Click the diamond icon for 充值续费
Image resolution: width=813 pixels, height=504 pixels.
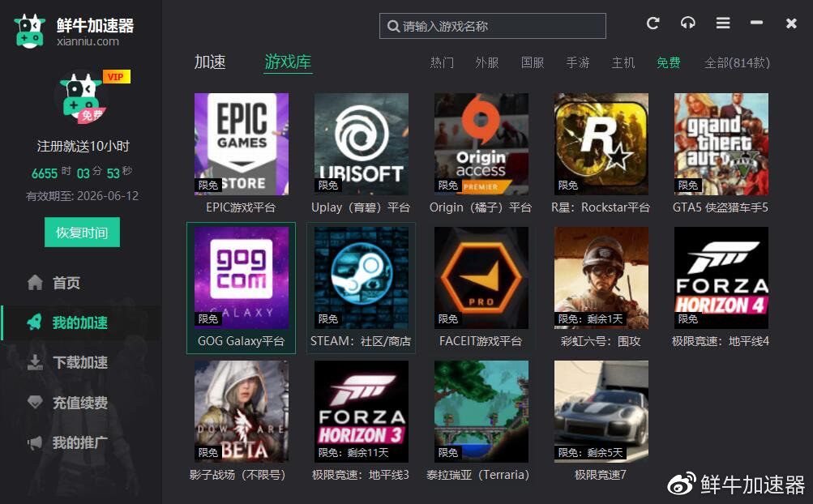[x=35, y=403]
